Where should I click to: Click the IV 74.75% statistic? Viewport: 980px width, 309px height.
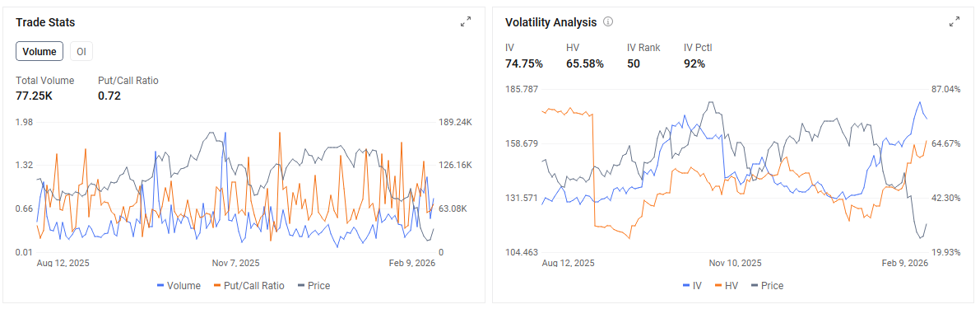click(524, 63)
